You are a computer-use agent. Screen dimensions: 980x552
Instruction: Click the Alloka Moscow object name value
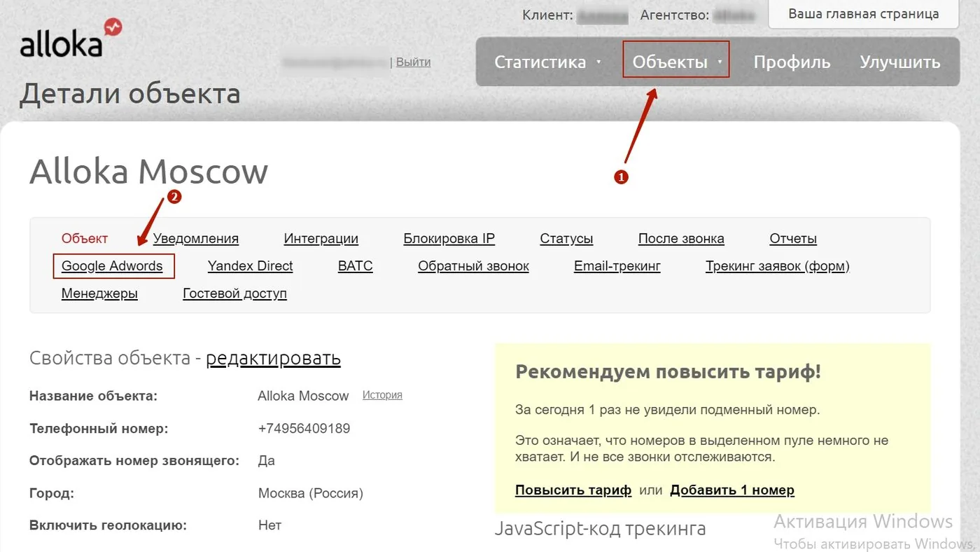(303, 396)
